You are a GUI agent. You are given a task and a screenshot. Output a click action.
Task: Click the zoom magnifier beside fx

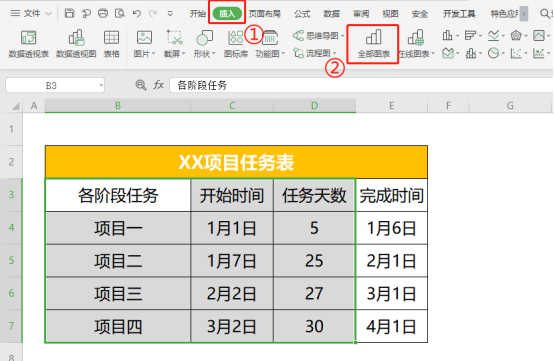tap(141, 85)
